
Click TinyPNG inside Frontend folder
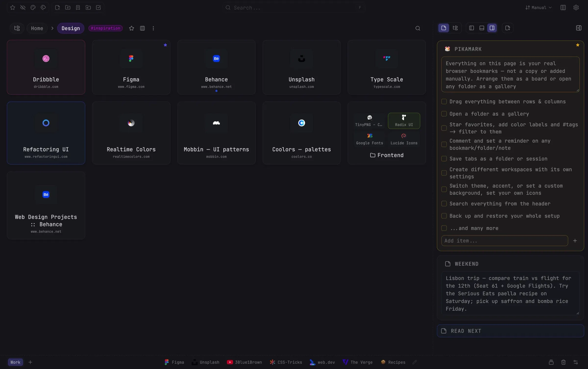coord(369,121)
